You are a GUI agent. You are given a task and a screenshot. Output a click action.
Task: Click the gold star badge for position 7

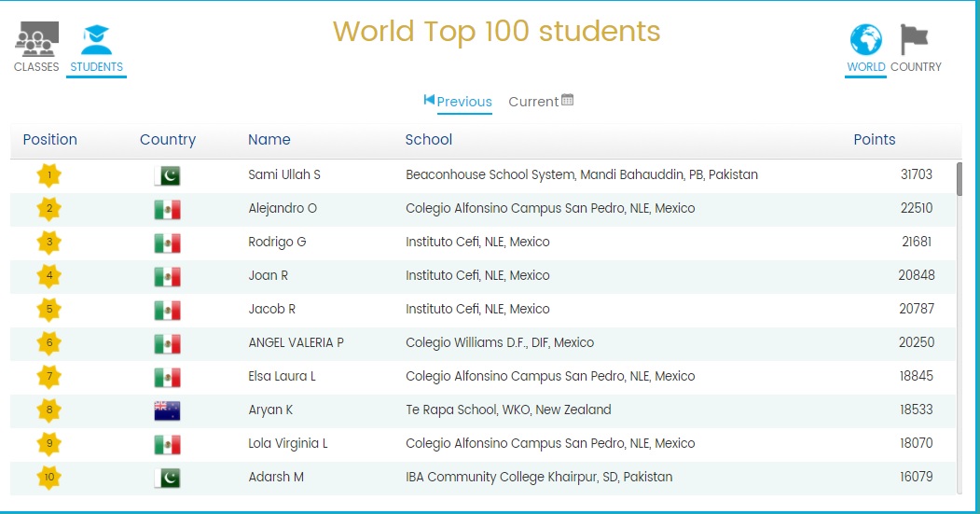[x=49, y=377]
